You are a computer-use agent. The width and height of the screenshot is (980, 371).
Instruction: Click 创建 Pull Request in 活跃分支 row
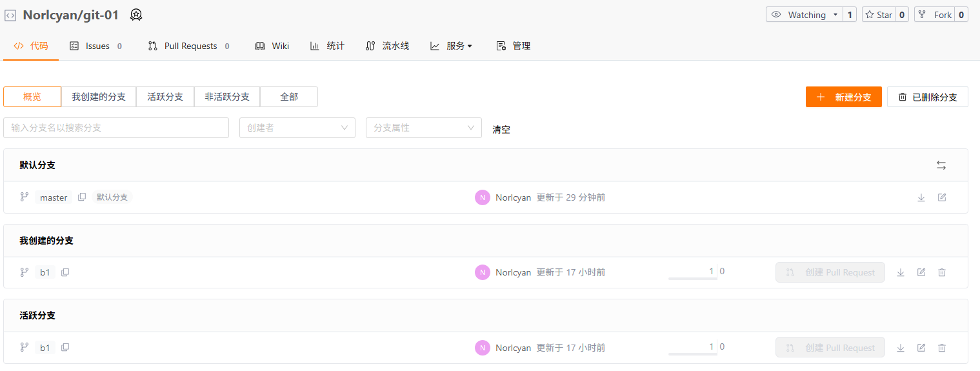(x=830, y=348)
